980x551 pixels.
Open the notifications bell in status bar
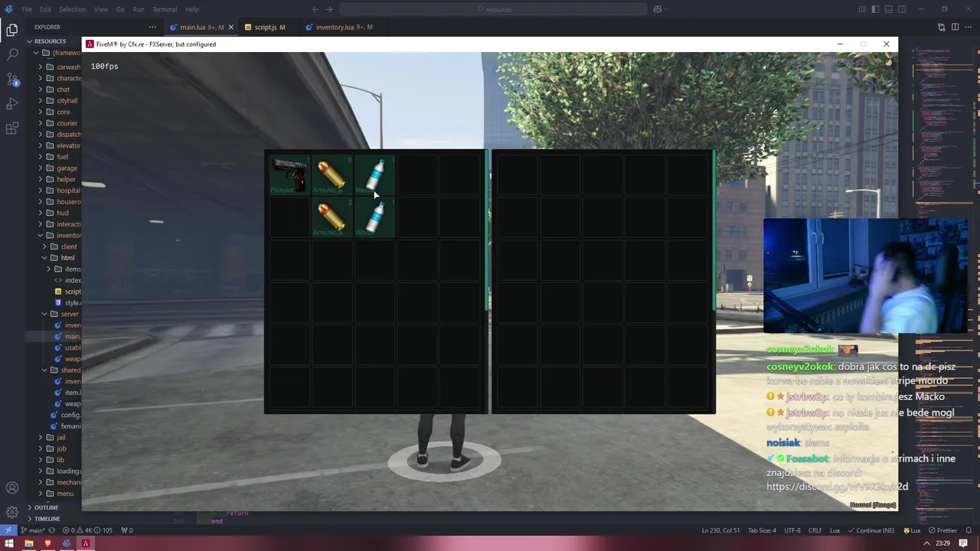(x=969, y=530)
